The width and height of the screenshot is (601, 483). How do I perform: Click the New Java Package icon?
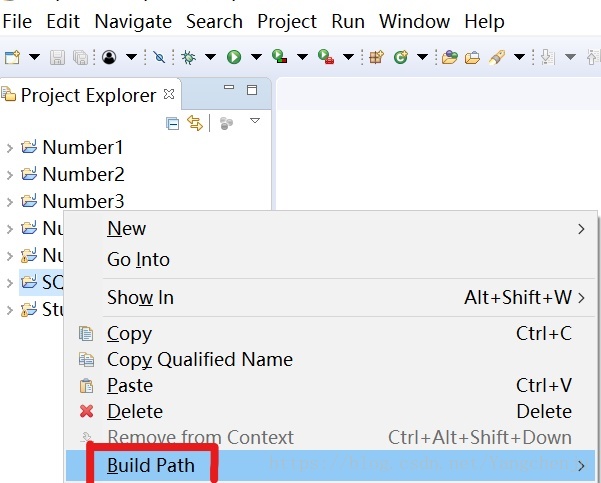376,57
